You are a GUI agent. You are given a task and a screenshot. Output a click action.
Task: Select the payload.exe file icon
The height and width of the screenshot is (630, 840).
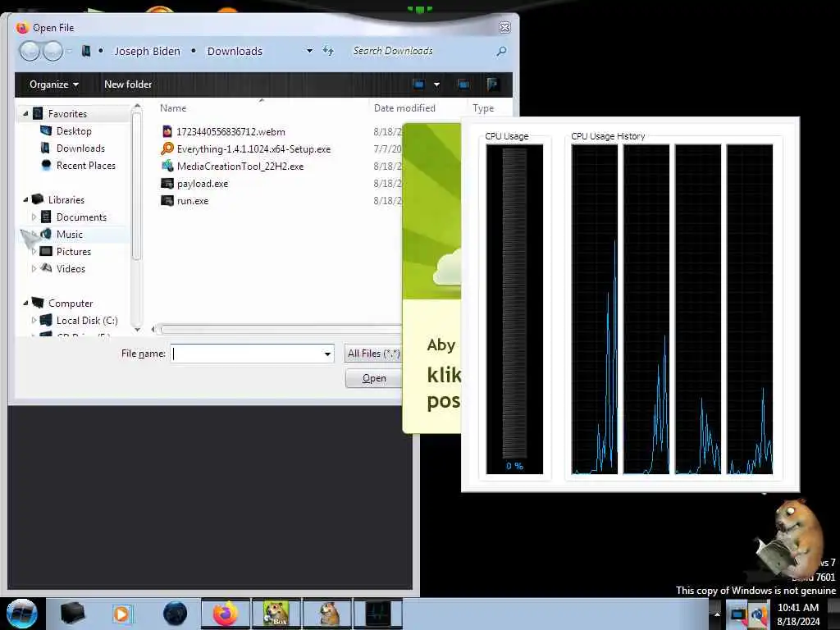coord(167,183)
